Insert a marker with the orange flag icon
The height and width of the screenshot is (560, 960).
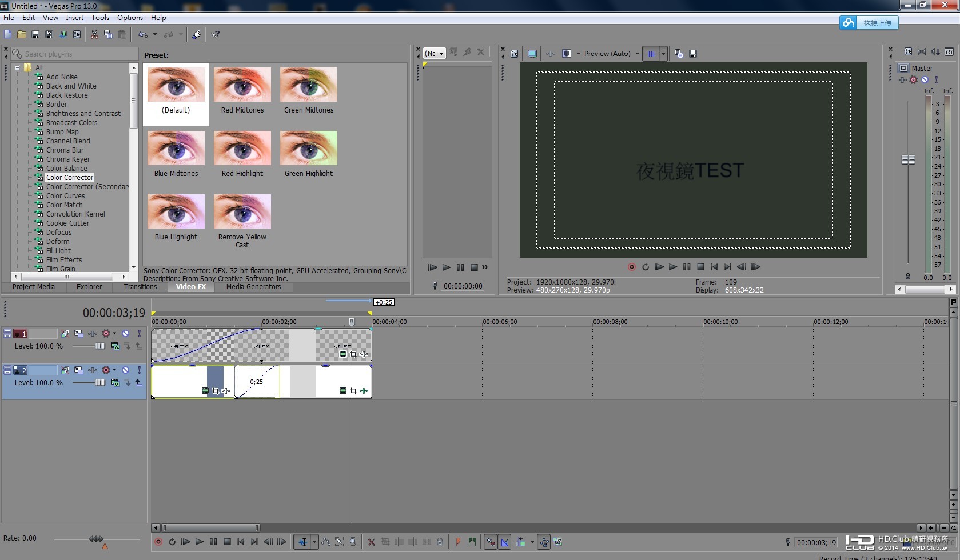[x=458, y=542]
